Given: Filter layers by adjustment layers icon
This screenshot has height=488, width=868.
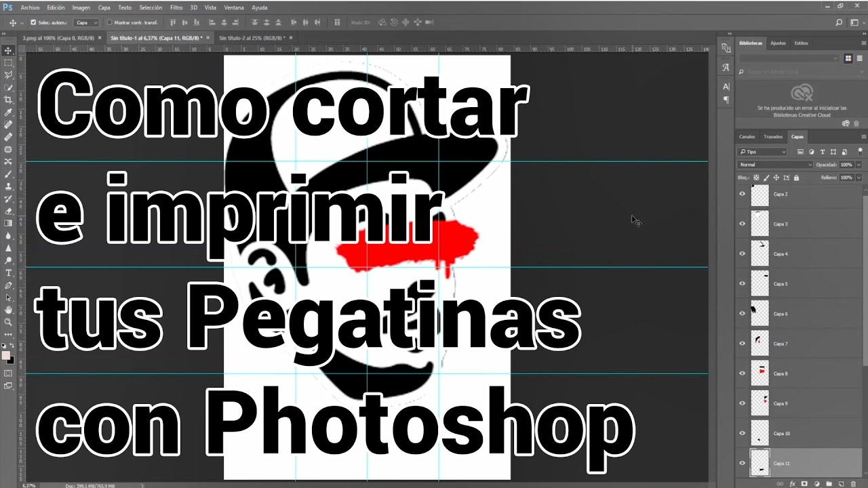Looking at the screenshot, I should (x=811, y=152).
